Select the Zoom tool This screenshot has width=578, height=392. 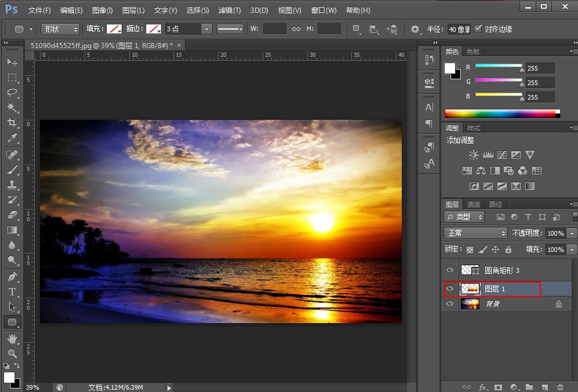pos(12,353)
